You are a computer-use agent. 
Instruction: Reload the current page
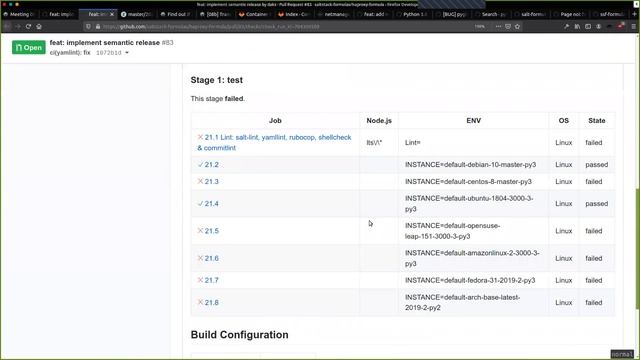pyautogui.click(x=28, y=27)
